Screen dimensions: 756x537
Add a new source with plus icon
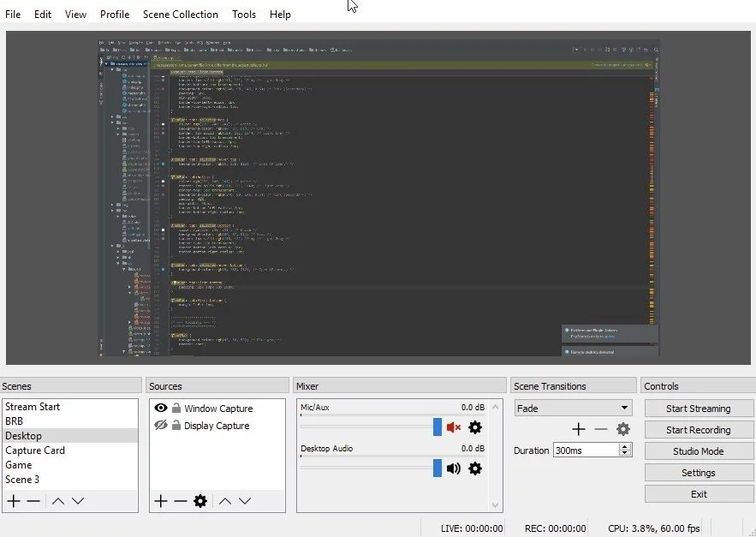coord(160,501)
